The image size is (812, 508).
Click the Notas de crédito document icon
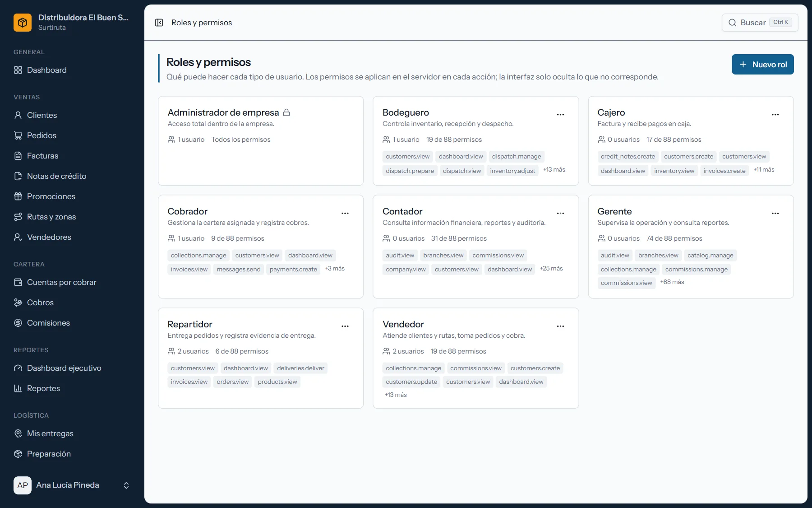pos(18,176)
